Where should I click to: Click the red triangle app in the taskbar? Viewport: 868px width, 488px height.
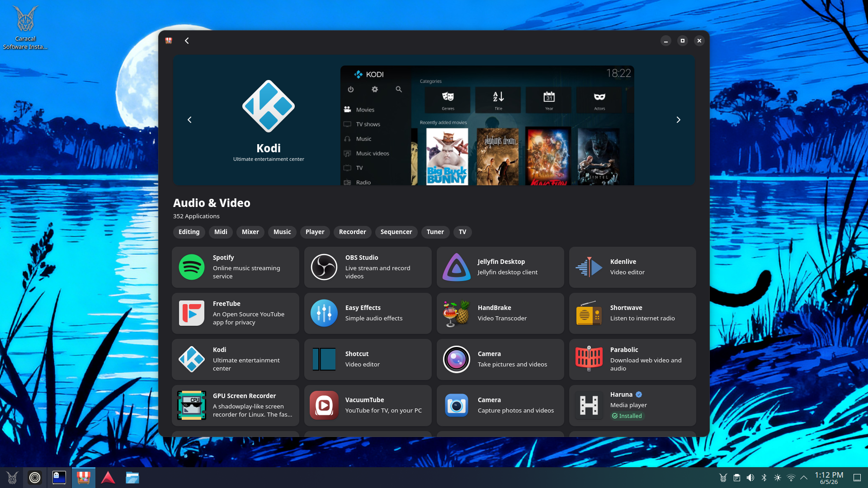[x=108, y=478]
